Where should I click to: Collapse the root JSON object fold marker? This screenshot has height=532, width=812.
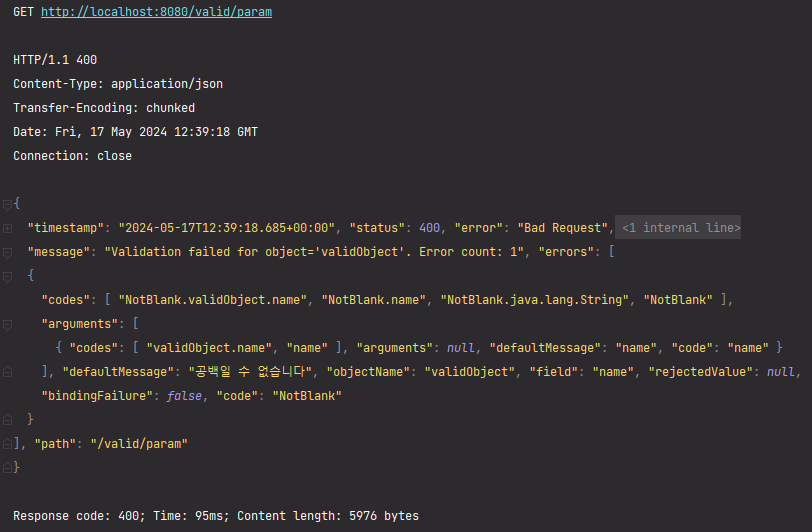[x=7, y=205]
